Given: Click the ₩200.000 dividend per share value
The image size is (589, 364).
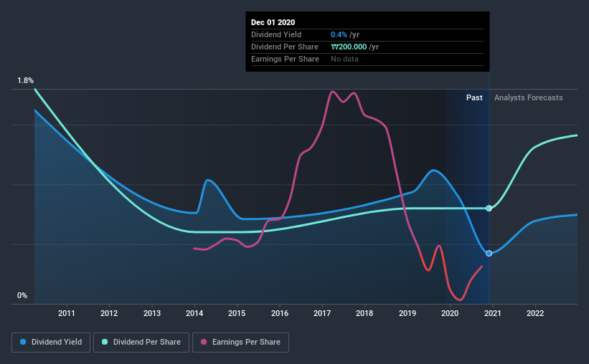Looking at the screenshot, I should pos(349,47).
